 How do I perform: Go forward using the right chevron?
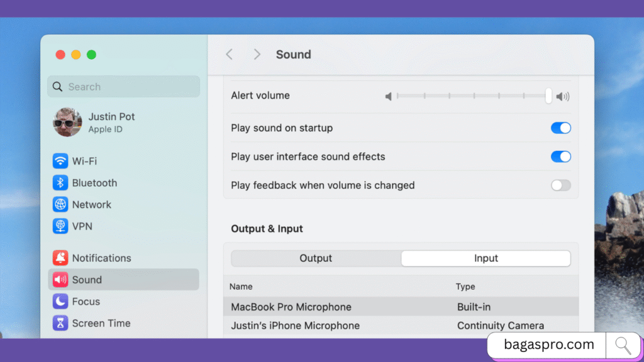(x=257, y=55)
